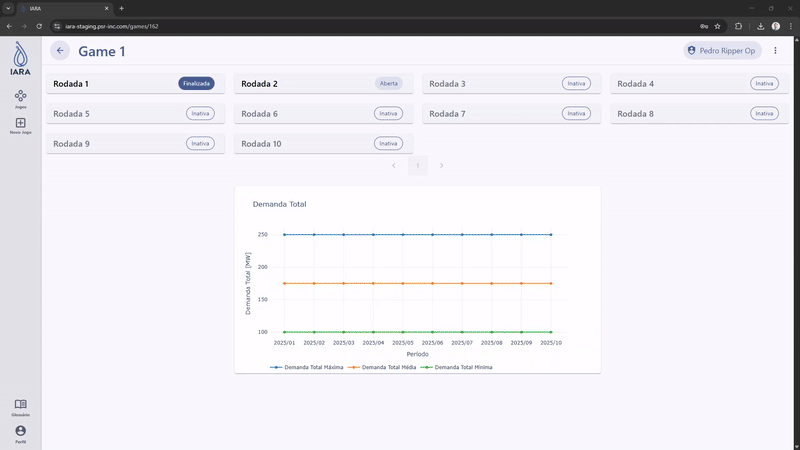The image size is (800, 450).
Task: Click the orange average line point at 2025/10
Action: click(551, 283)
